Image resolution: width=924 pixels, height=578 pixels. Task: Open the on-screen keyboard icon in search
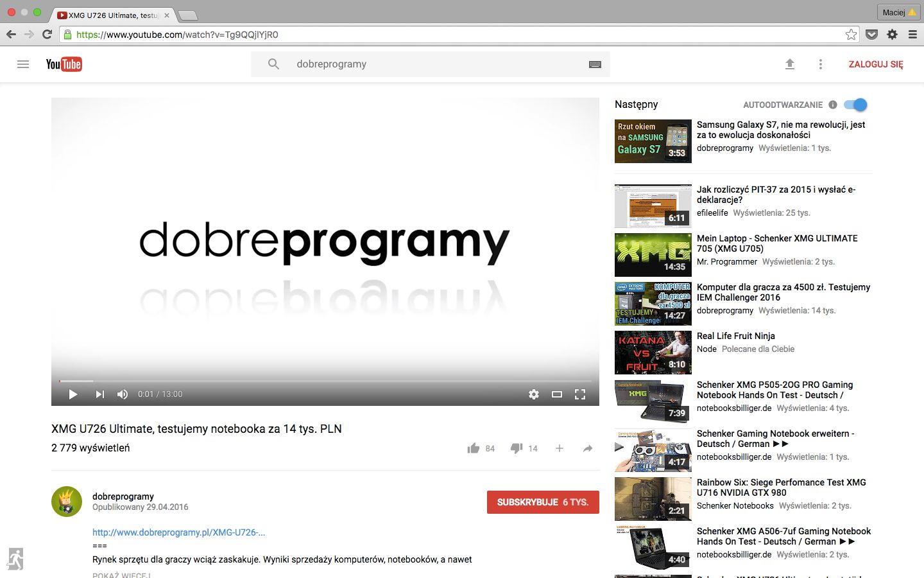click(x=595, y=64)
